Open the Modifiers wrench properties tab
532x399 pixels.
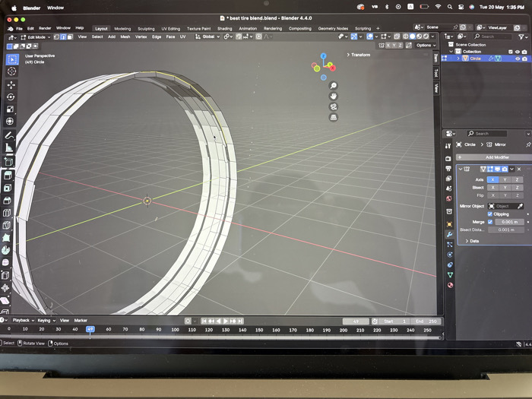[450, 234]
